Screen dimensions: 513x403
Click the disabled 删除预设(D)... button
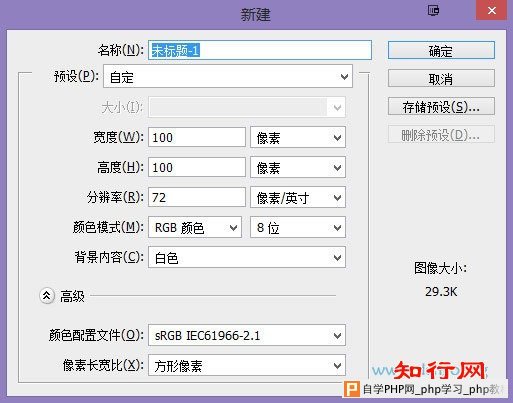(441, 135)
